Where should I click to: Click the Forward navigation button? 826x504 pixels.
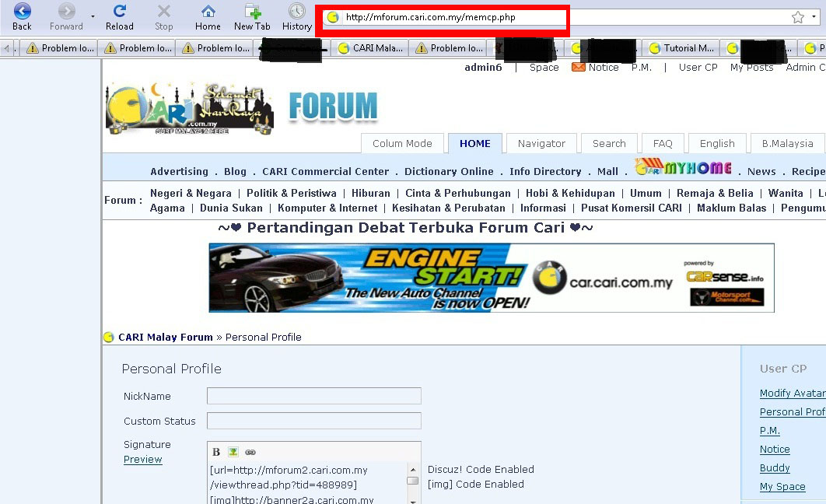click(x=66, y=17)
